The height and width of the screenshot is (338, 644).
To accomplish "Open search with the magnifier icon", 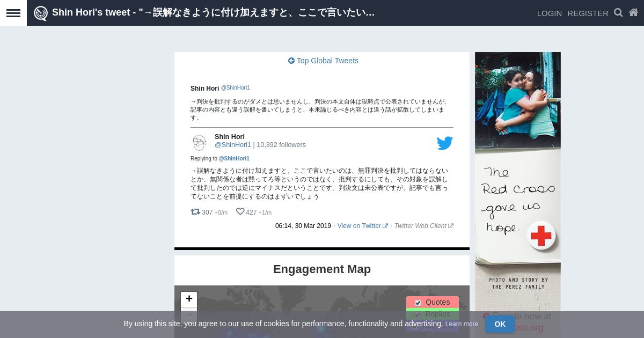I will [x=618, y=13].
